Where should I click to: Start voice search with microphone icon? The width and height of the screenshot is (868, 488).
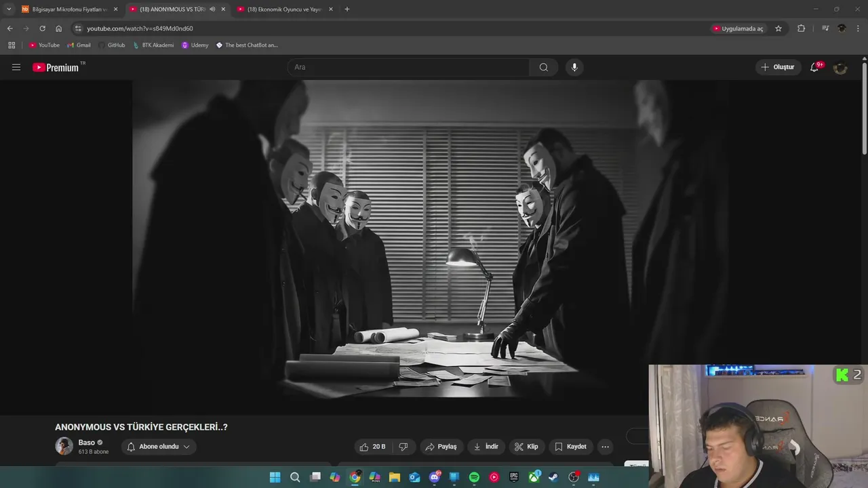click(574, 67)
